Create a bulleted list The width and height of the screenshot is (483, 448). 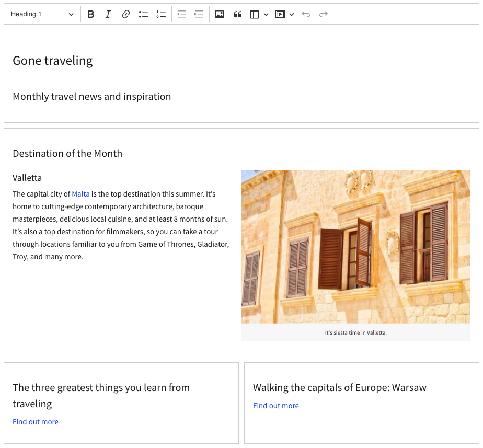click(143, 15)
